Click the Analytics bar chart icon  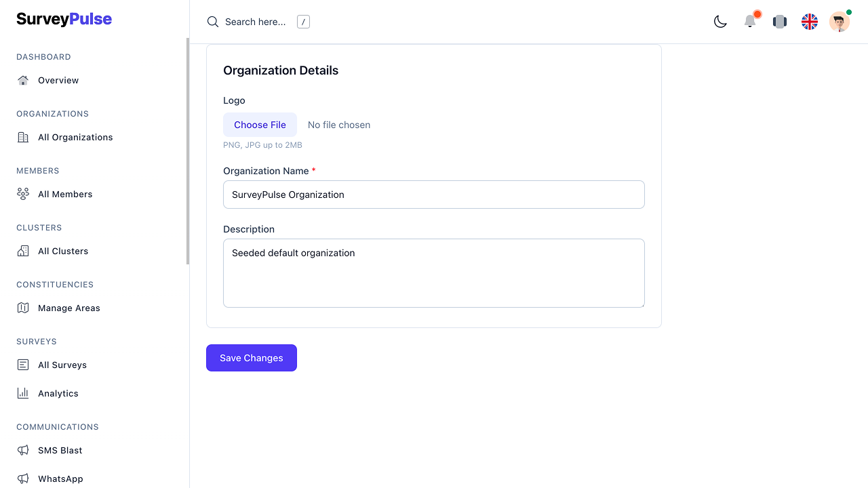pyautogui.click(x=23, y=393)
